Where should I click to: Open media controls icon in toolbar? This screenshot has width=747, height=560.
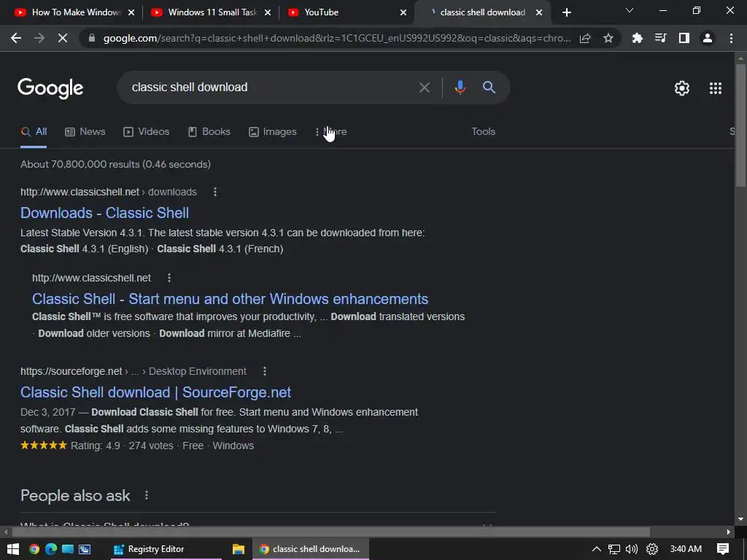click(x=660, y=38)
